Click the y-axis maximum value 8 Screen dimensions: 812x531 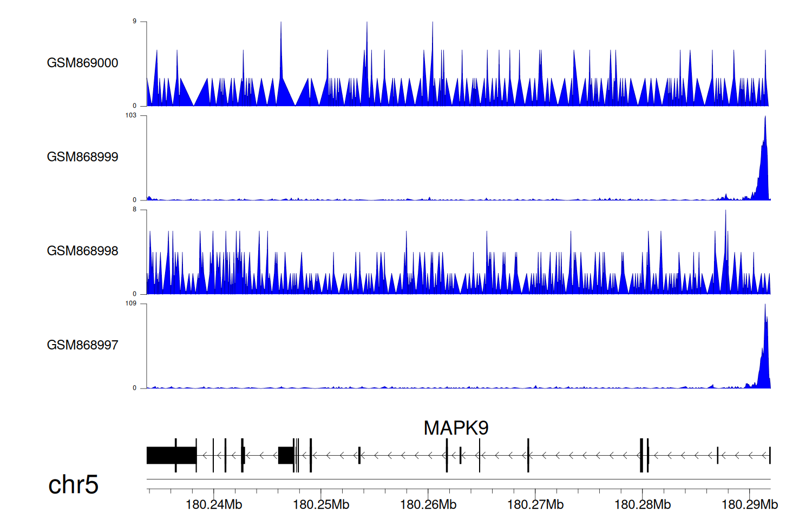[x=134, y=210]
